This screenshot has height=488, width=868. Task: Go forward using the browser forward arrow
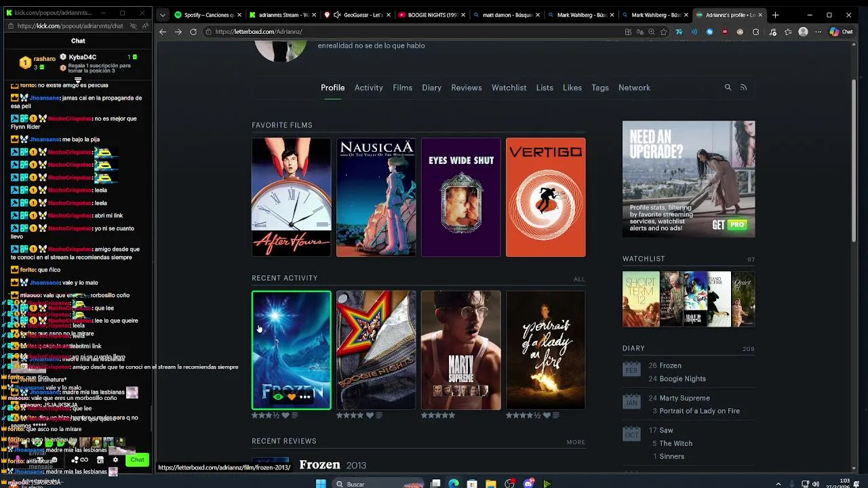178,32
